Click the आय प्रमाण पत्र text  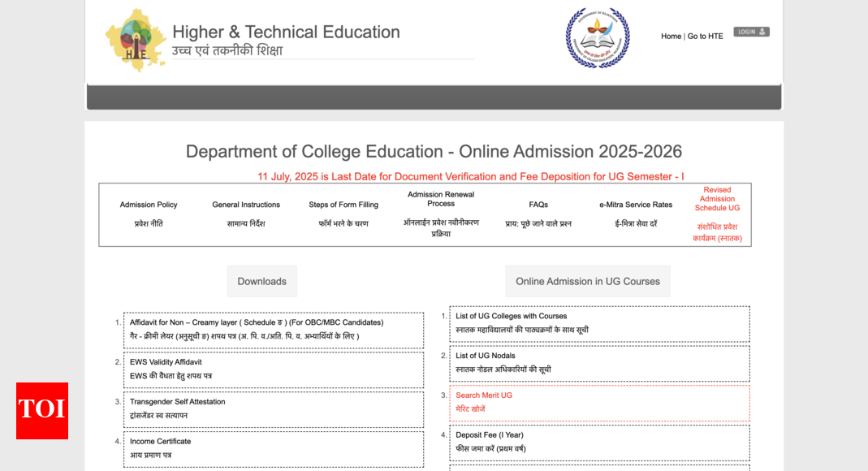click(150, 456)
